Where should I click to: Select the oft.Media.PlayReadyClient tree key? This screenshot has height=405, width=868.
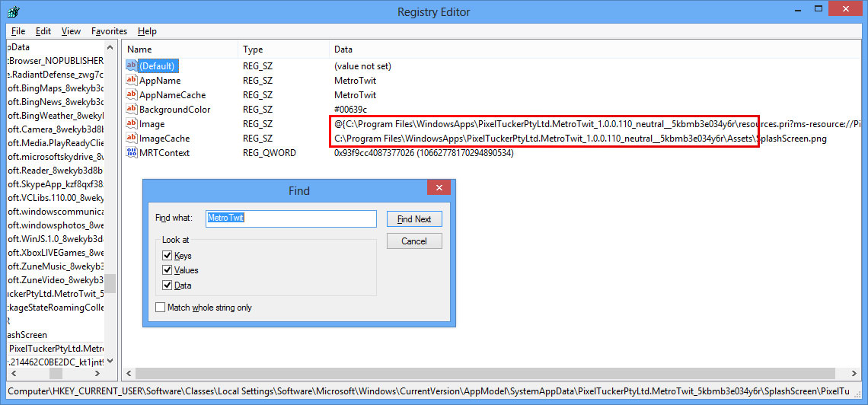pyautogui.click(x=56, y=143)
